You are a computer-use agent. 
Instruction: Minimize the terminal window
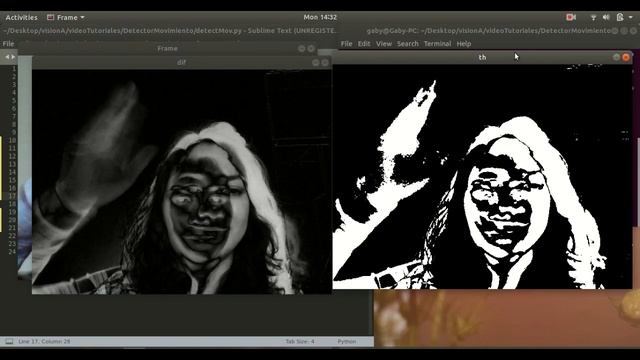(x=615, y=31)
